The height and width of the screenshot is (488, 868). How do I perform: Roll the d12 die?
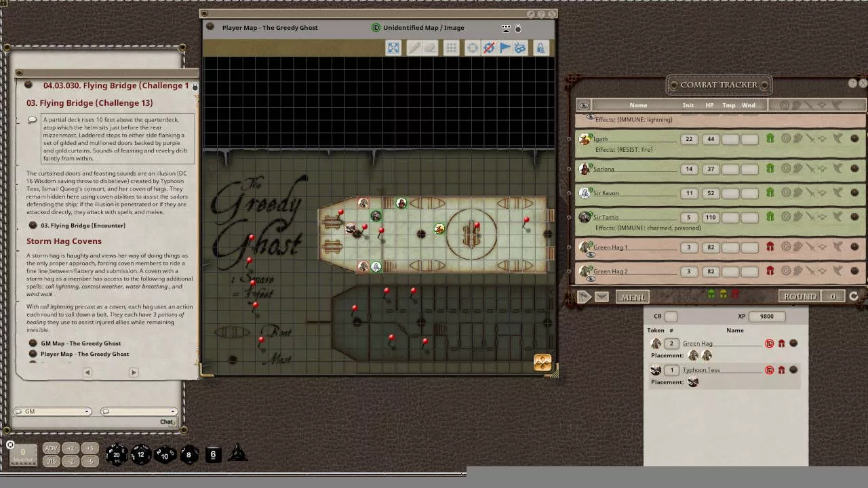140,454
